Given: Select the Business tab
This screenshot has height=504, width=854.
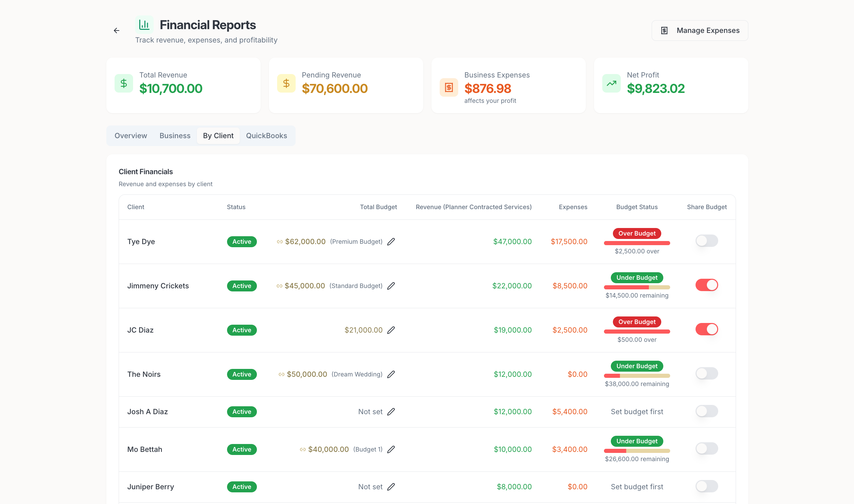Looking at the screenshot, I should [175, 136].
